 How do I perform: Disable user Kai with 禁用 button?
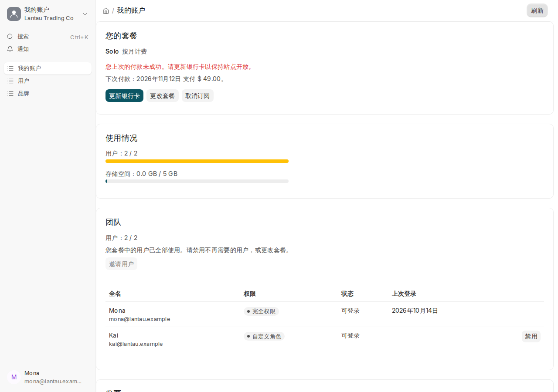point(531,336)
